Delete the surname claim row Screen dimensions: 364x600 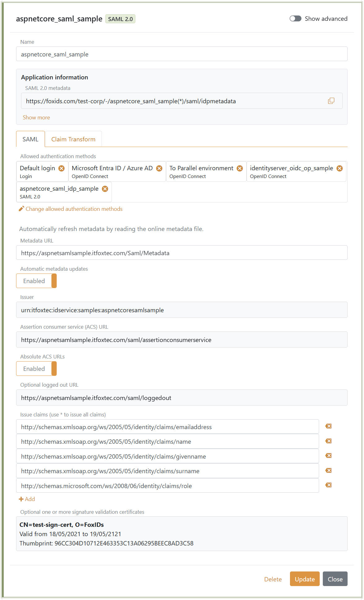click(x=329, y=470)
